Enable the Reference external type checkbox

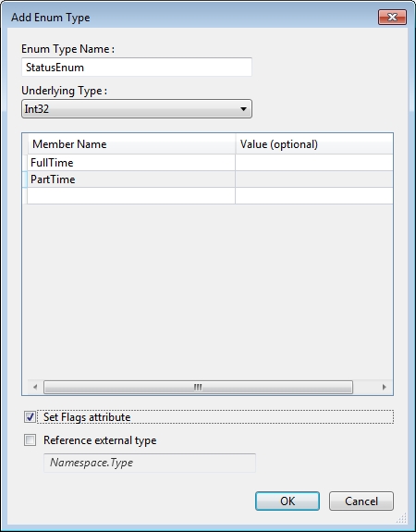coord(30,440)
